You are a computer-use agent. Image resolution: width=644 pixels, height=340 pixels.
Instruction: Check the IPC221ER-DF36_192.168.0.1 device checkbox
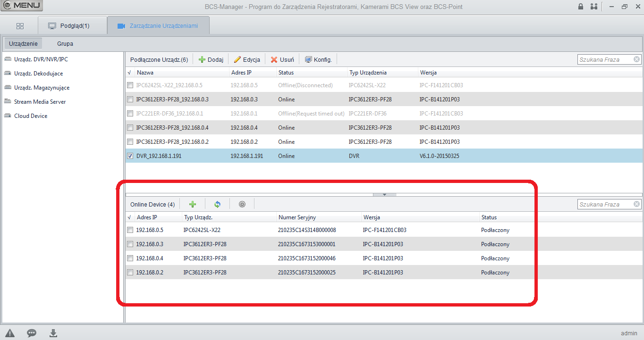(x=130, y=114)
